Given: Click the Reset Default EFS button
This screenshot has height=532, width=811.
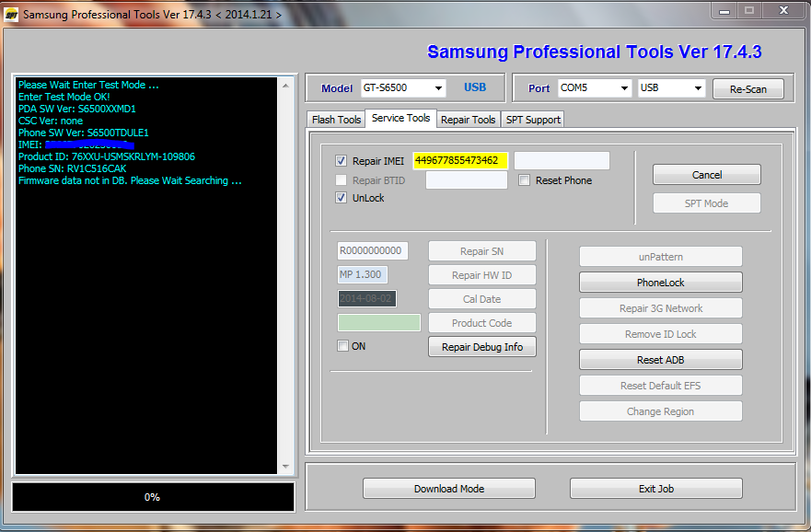Looking at the screenshot, I should [660, 386].
